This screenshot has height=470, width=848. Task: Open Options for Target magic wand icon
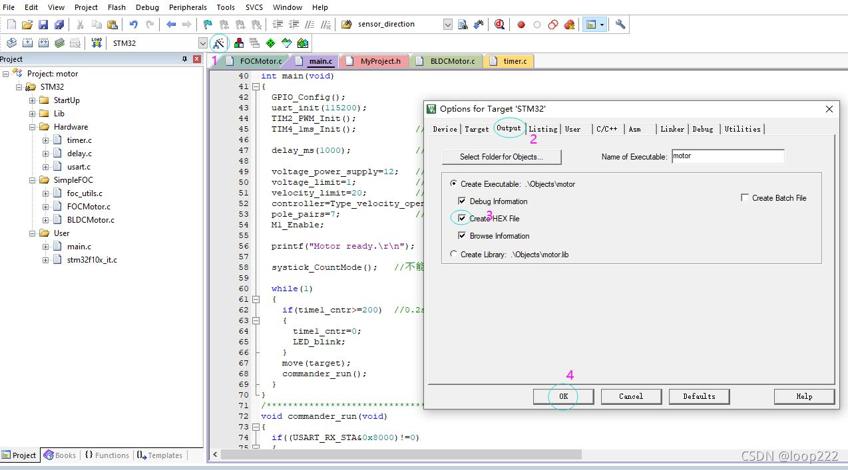tap(218, 43)
